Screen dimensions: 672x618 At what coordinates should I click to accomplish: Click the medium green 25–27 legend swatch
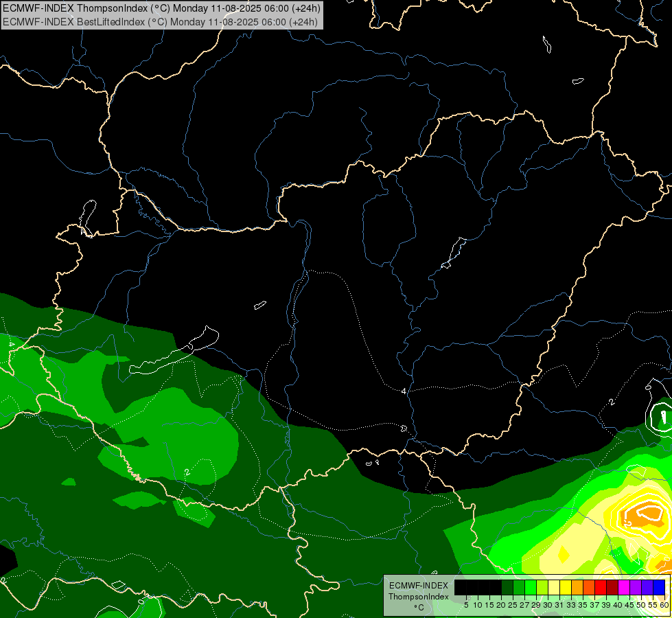519,587
